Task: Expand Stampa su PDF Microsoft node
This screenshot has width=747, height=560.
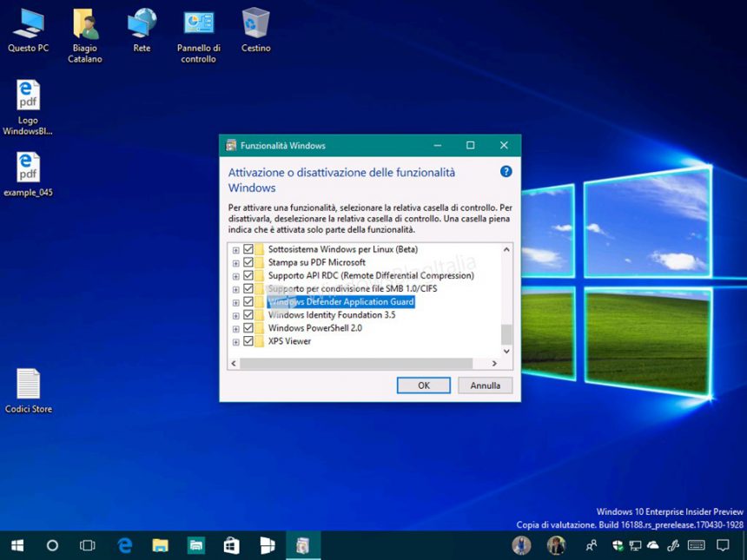Action: [x=235, y=263]
